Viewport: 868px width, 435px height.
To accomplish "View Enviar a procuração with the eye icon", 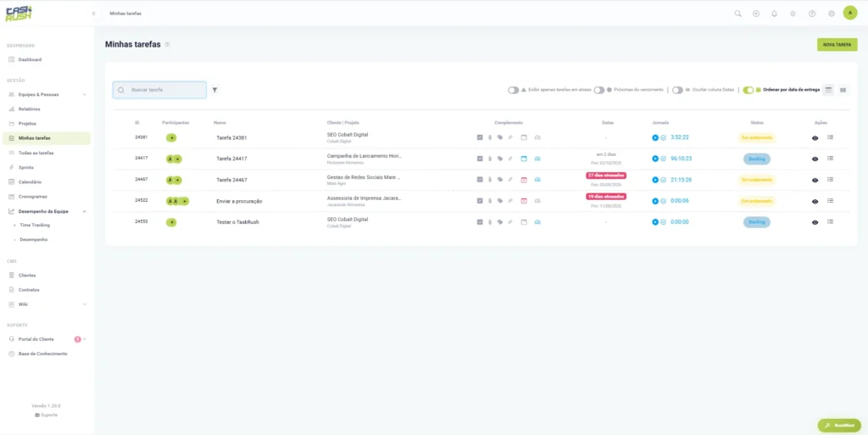I will (815, 202).
